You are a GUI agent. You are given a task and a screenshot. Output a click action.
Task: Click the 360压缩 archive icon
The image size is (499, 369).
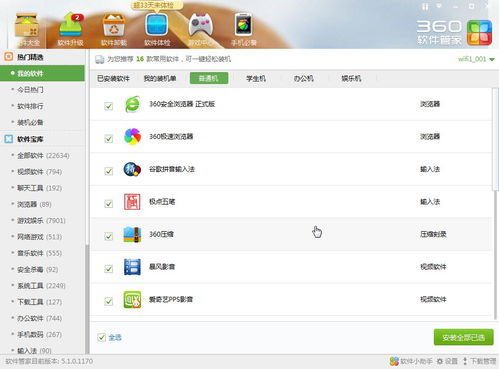[x=132, y=234]
